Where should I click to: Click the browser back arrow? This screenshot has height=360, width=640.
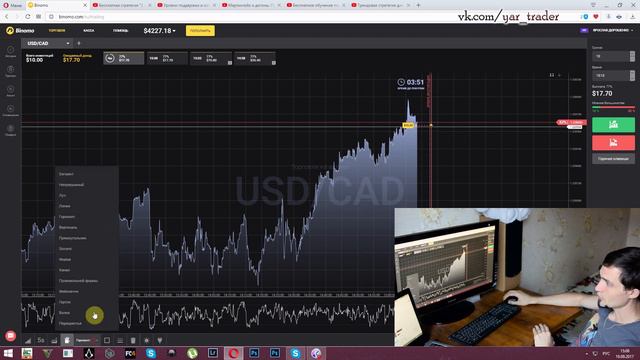[7, 17]
